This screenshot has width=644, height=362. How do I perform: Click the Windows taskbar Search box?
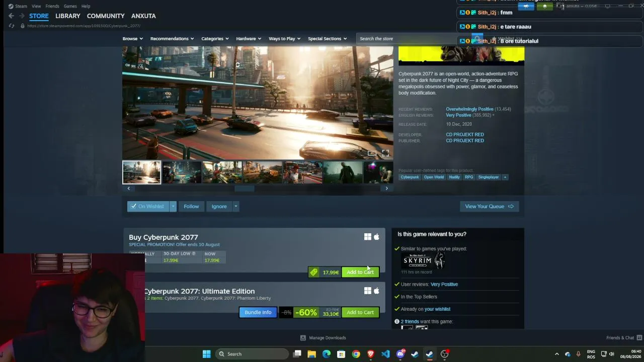[x=252, y=354]
